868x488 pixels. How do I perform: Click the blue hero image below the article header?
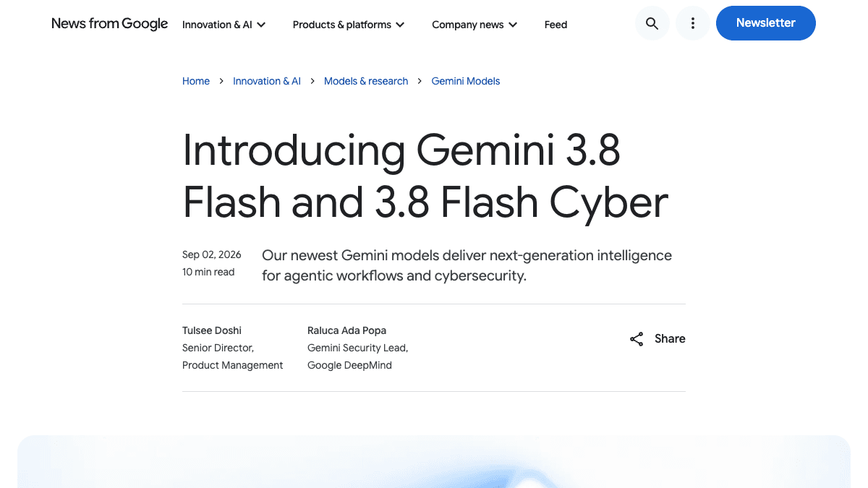pyautogui.click(x=434, y=462)
